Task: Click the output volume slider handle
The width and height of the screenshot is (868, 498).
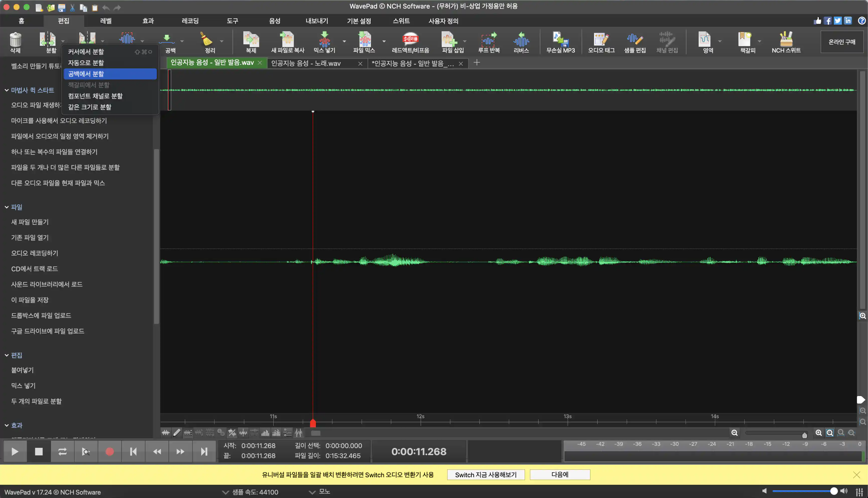Action: pyautogui.click(x=834, y=491)
